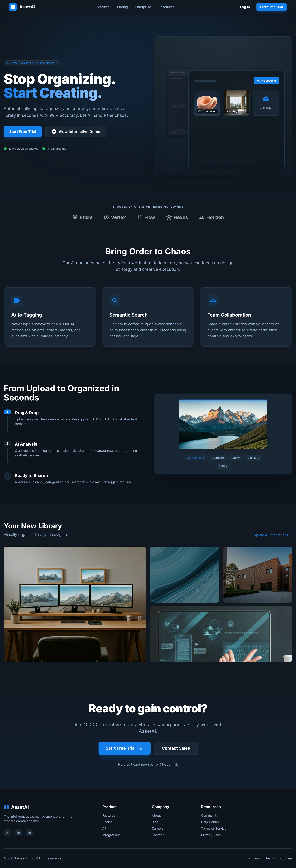Click the LinkedIn 'in' footer icon

point(18,833)
